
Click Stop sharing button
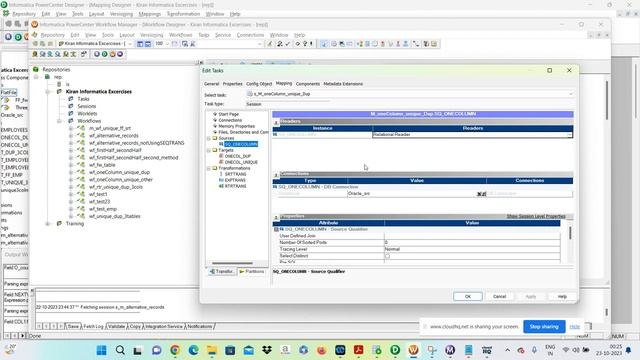coord(544,327)
